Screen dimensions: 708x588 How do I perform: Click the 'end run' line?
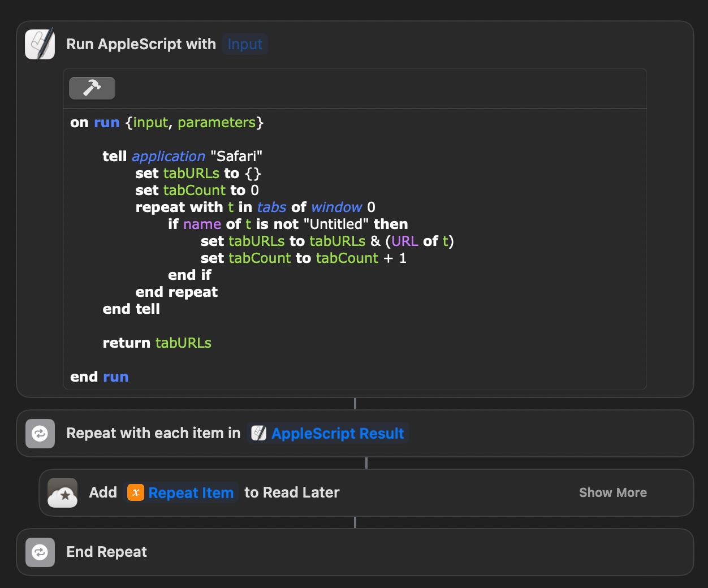100,377
